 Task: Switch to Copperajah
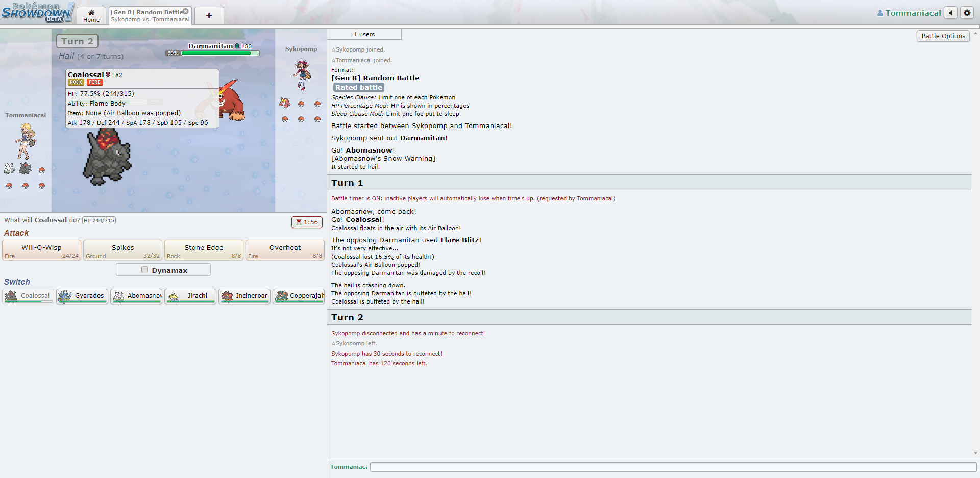click(299, 296)
